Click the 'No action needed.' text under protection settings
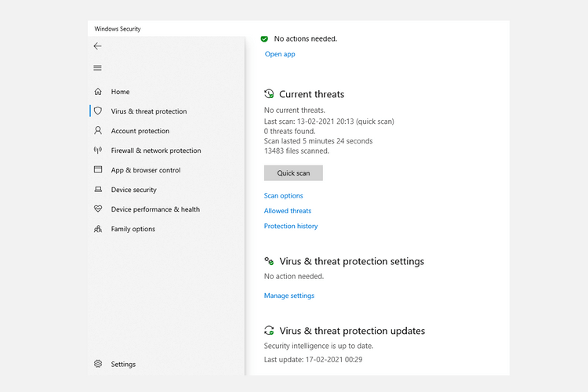This screenshot has width=588, height=392. [294, 277]
